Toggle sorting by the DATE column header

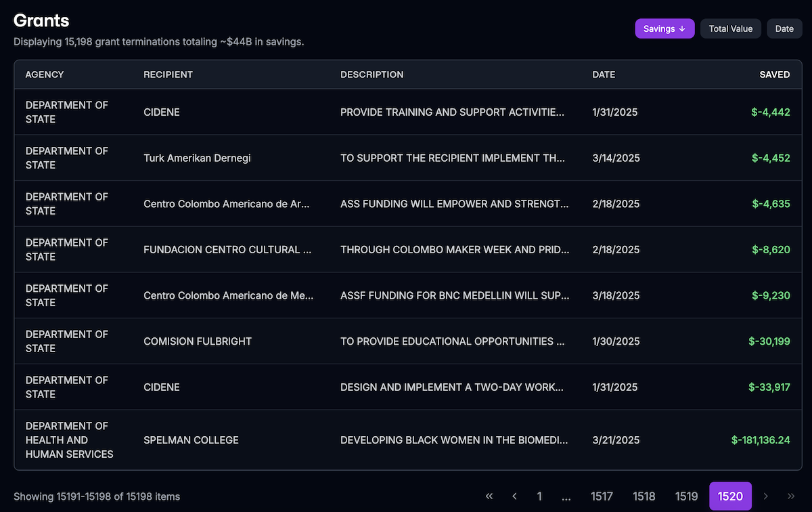point(604,74)
